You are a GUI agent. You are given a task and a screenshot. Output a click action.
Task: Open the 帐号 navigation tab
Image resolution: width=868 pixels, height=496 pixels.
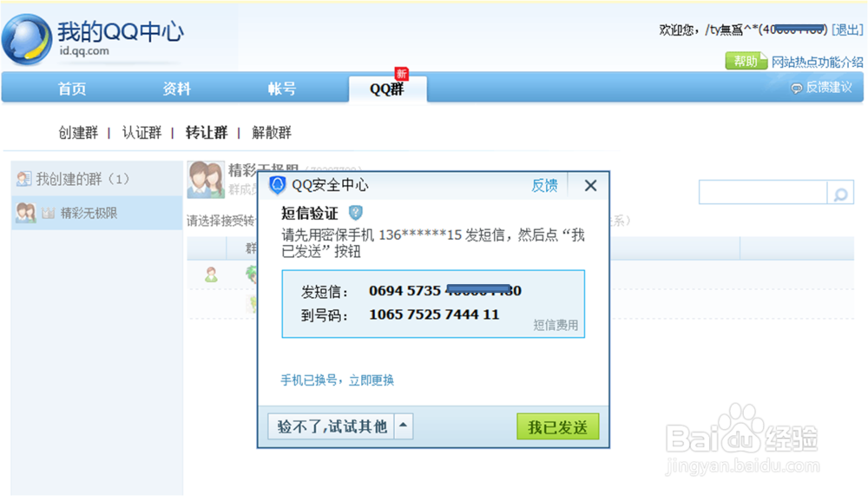pos(282,89)
